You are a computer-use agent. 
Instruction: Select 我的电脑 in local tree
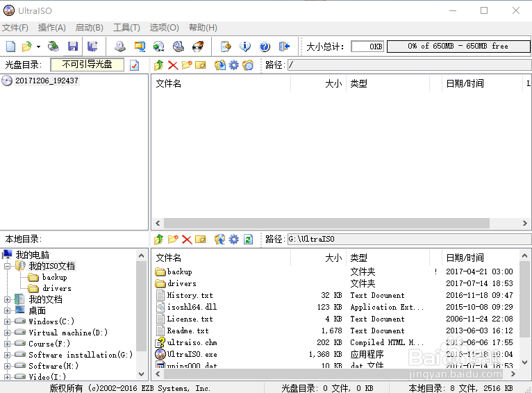(32, 255)
